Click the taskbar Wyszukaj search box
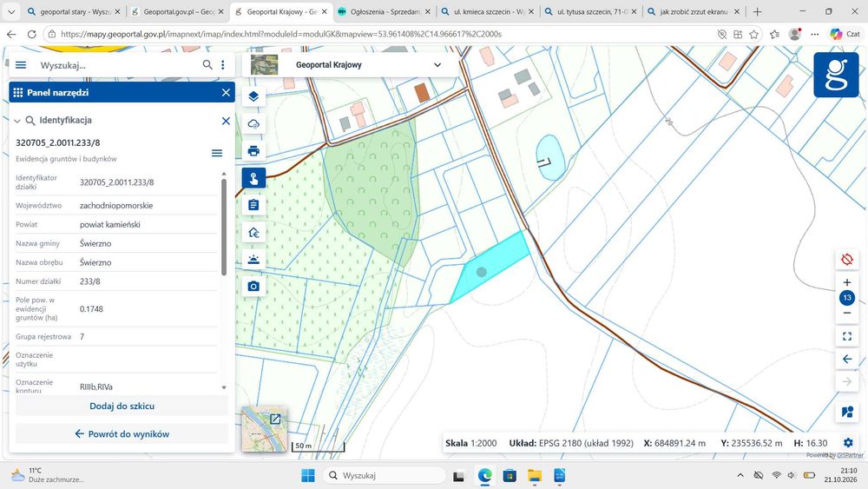868x489 pixels. pos(385,475)
